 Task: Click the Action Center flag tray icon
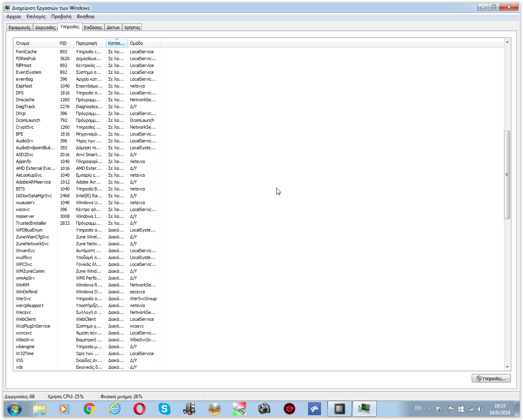(451, 409)
